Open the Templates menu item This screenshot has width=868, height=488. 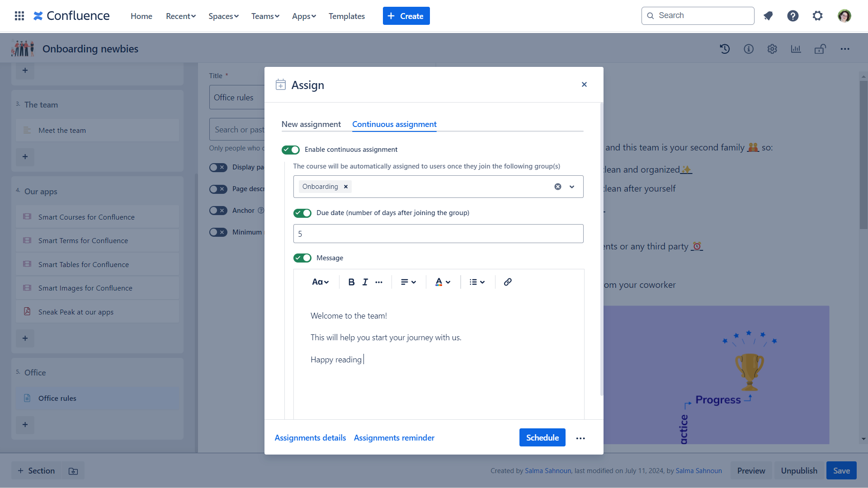pos(347,16)
